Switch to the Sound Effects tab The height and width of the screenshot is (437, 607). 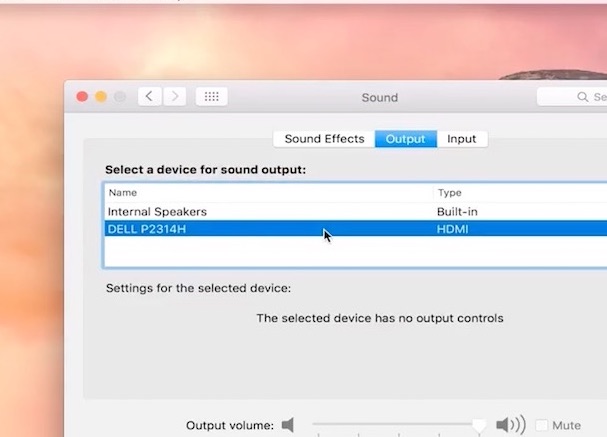click(324, 139)
